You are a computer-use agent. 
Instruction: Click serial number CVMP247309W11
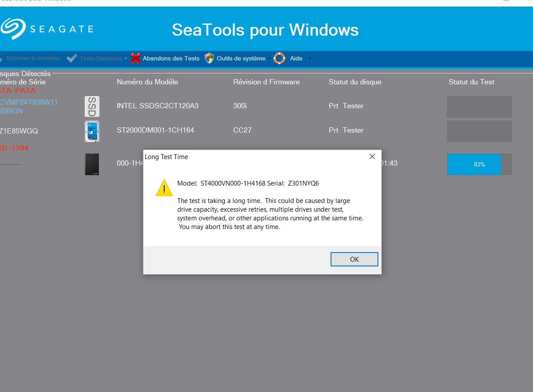[29, 102]
